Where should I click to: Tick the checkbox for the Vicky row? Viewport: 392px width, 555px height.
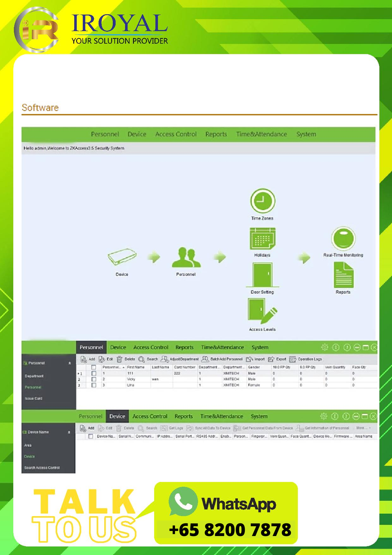pos(94,379)
